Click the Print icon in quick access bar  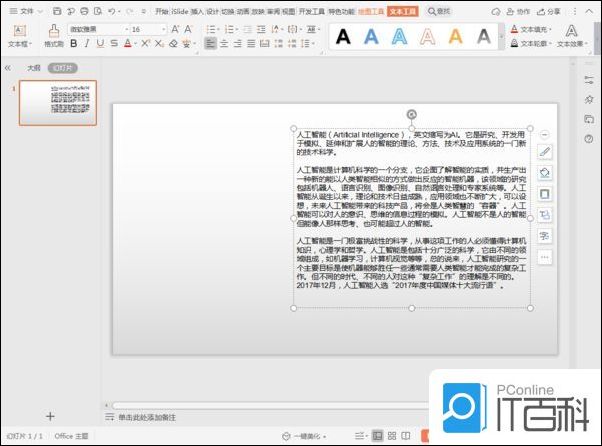(x=84, y=12)
